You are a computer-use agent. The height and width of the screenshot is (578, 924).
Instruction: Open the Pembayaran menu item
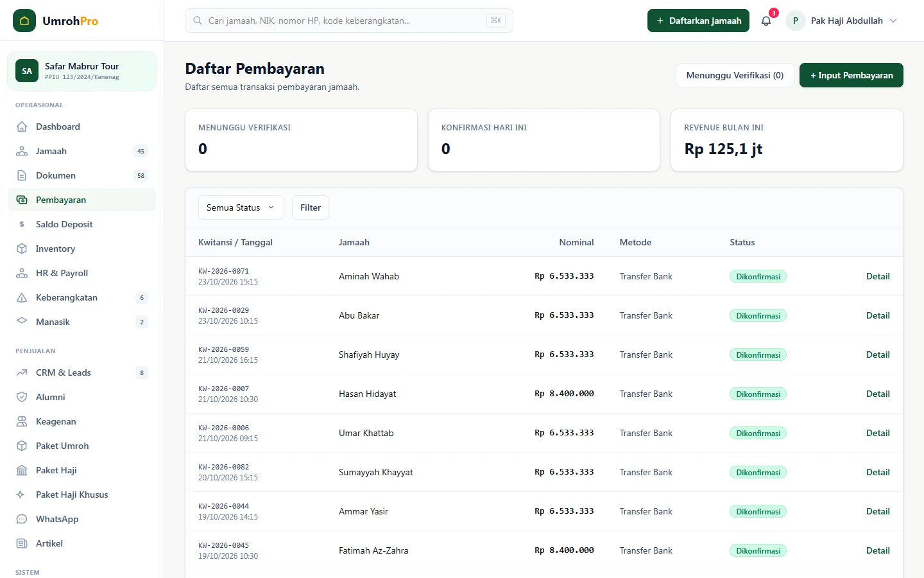81,200
